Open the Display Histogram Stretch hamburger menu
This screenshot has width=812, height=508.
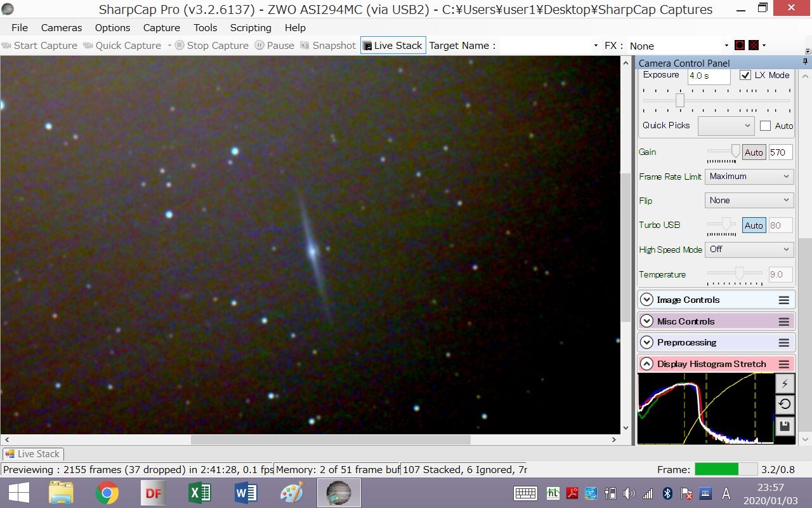click(784, 364)
